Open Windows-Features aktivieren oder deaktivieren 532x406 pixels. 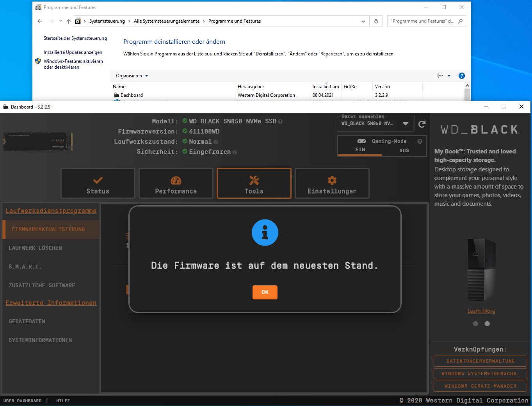coord(73,64)
